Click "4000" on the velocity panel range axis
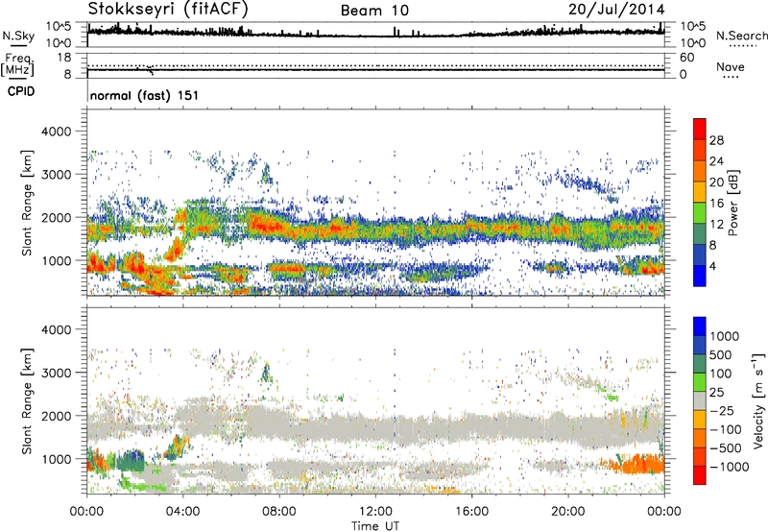The image size is (768, 532). tap(57, 329)
